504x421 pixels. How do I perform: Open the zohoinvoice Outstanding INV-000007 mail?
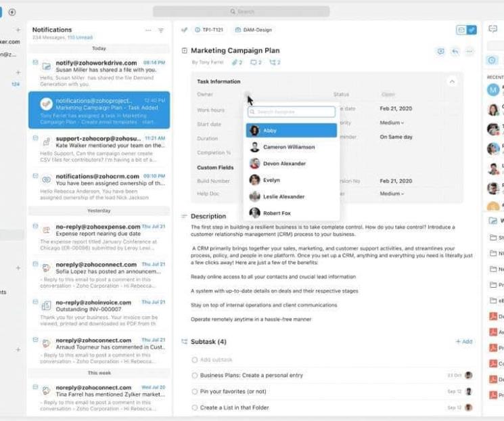[99, 313]
